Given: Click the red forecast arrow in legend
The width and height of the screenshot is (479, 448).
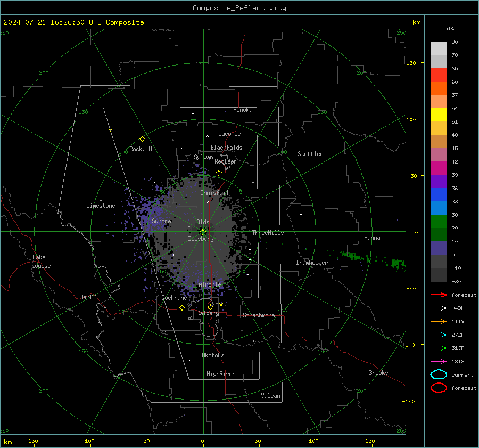Looking at the screenshot, I should click(x=439, y=295).
